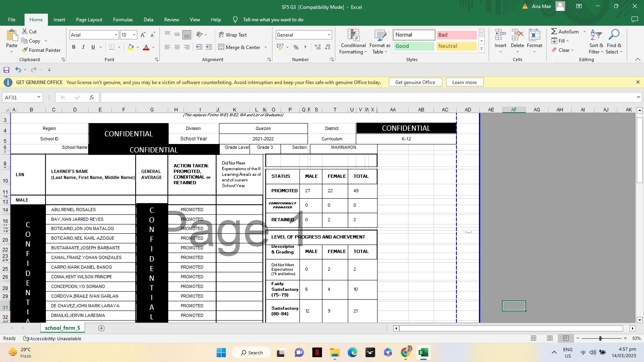Toggle bottom vertical alignment
Image resolution: width=644 pixels, height=362 pixels.
point(187,35)
